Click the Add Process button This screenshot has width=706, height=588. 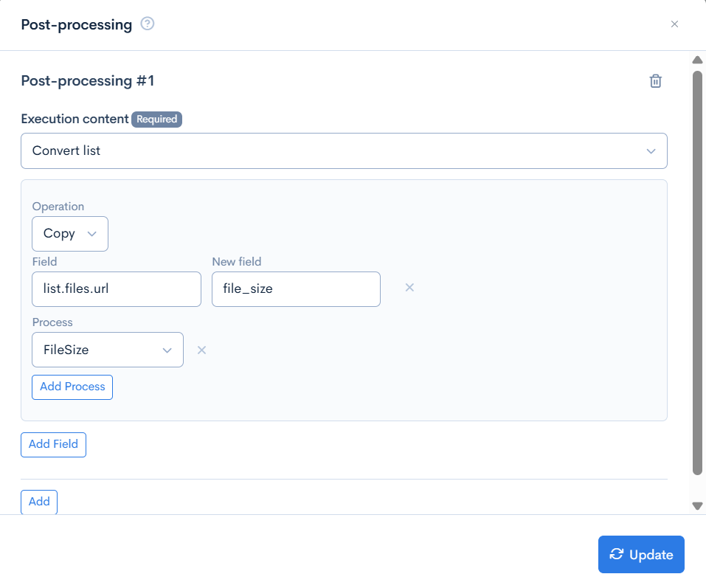pos(72,387)
